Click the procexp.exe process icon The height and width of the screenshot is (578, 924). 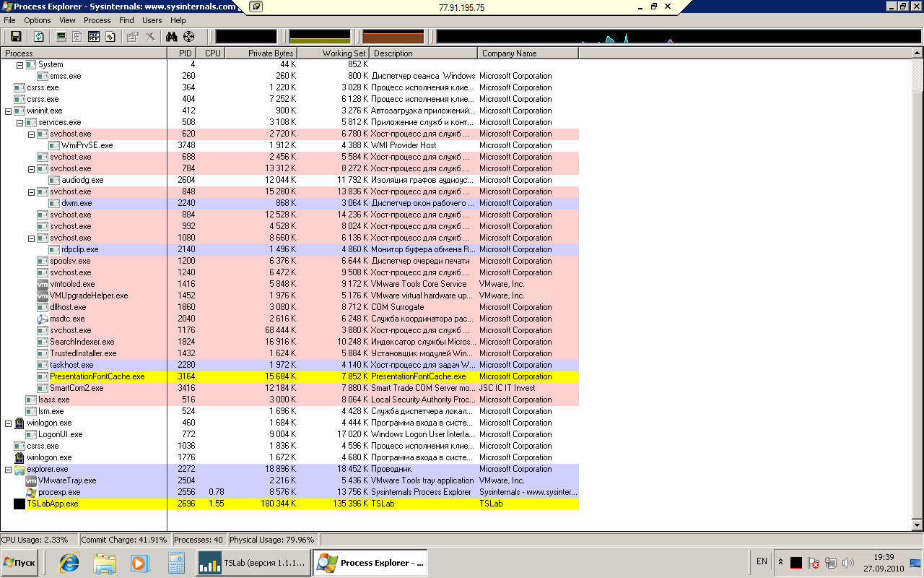[x=31, y=492]
